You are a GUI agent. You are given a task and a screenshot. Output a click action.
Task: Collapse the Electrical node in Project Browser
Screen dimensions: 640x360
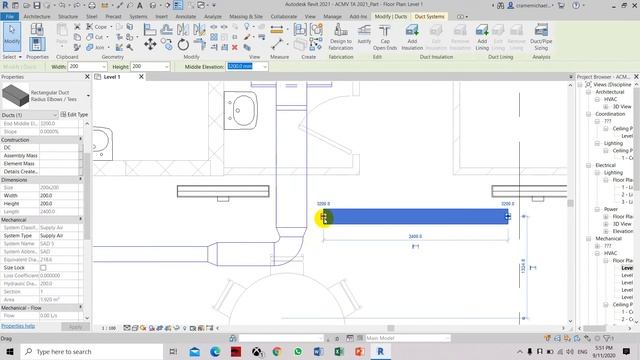(x=588, y=165)
